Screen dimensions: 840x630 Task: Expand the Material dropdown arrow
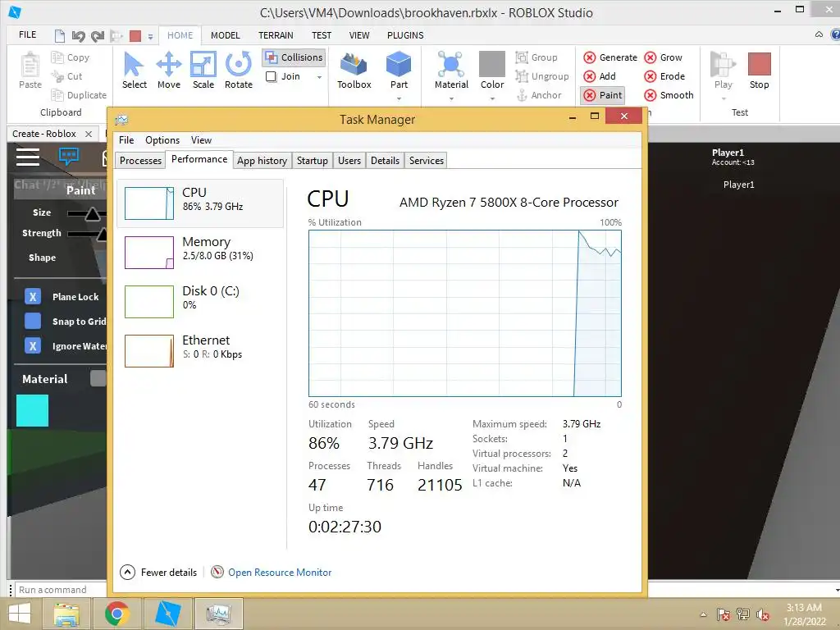coord(451,98)
